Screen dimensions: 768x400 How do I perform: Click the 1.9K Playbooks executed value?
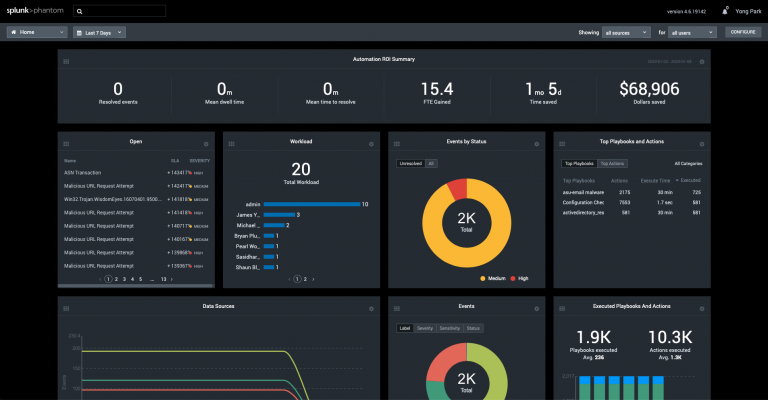[593, 337]
